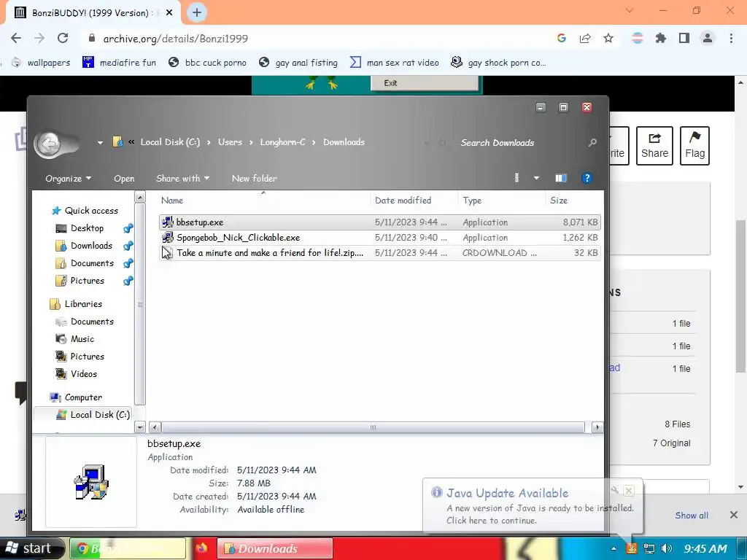Click the Flag button on archive page
Viewport: 747px width, 560px height.
coord(694,146)
